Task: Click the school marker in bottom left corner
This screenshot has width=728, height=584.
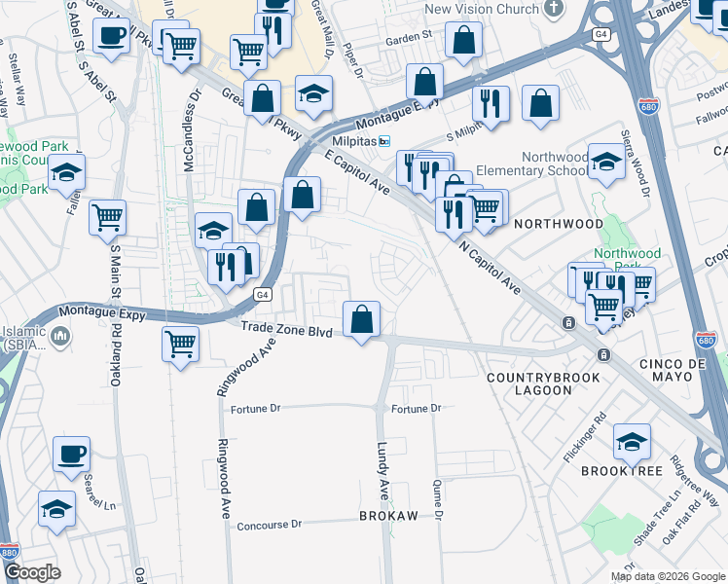Action: (x=56, y=510)
